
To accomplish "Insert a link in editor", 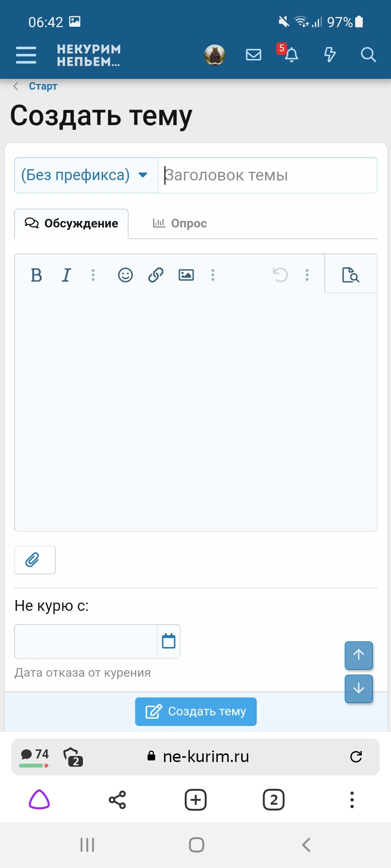I will [x=156, y=275].
